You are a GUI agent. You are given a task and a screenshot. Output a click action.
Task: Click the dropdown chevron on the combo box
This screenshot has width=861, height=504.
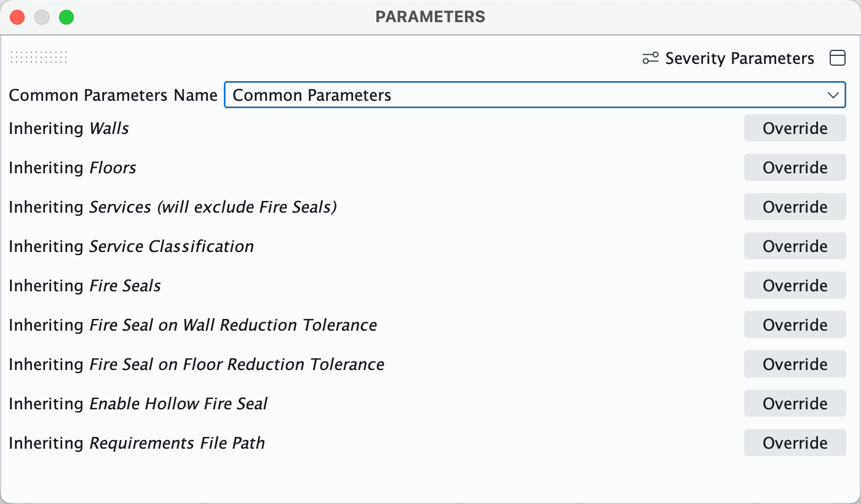tap(834, 95)
